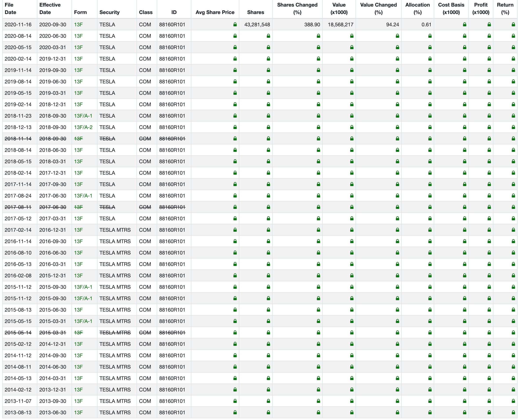
Task: Click the Shares lock icon in the 2014-05-13 row
Action: tap(268, 378)
